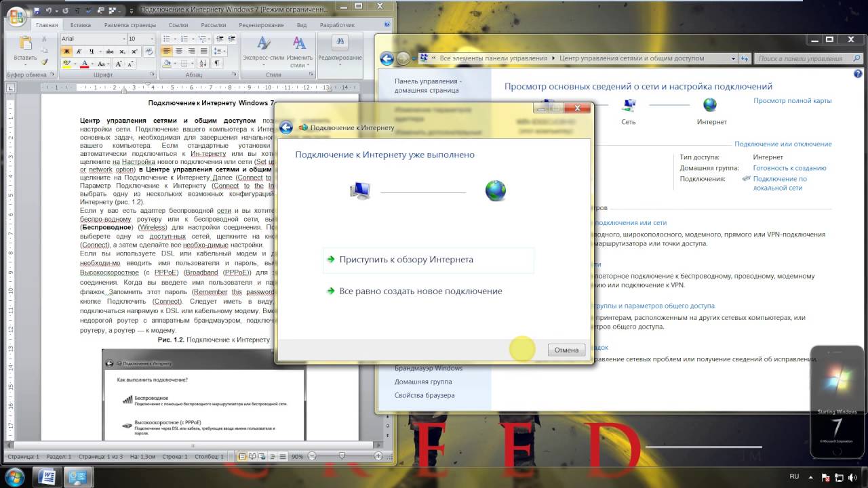Open Change Styles (Изменить стили) dropdown
868x488 pixels.
point(299,52)
